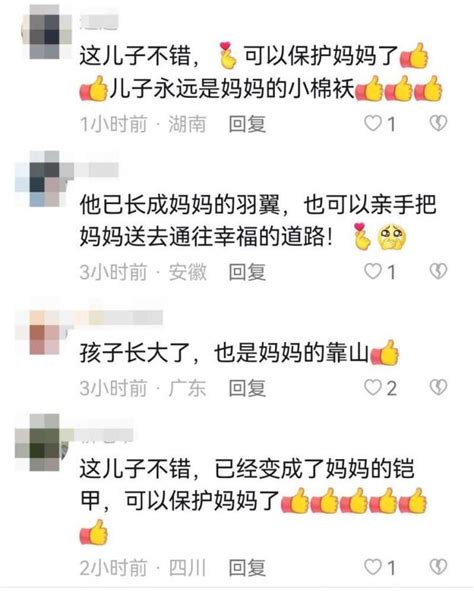Like the Sichuan comment with heart icon
Image resolution: width=474 pixels, height=591 pixels.
[373, 567]
